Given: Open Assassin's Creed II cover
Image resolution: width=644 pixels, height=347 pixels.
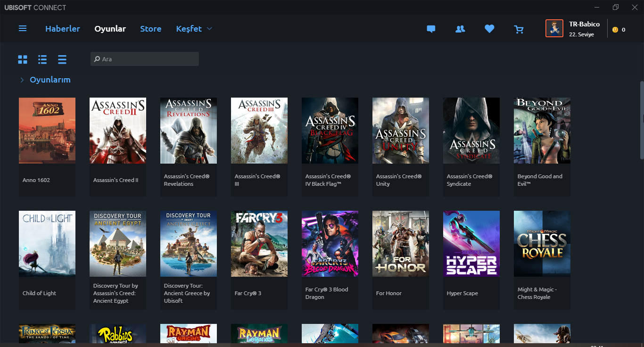Looking at the screenshot, I should [118, 131].
